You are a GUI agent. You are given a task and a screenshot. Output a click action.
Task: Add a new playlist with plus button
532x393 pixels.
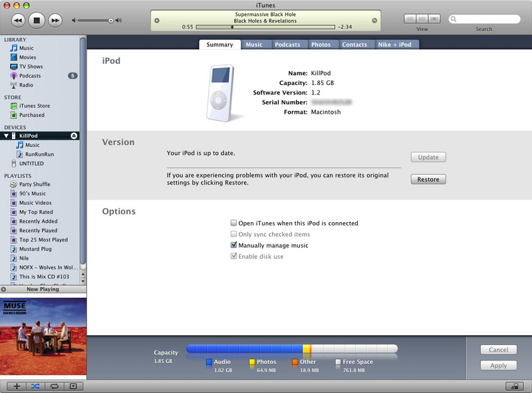17,386
